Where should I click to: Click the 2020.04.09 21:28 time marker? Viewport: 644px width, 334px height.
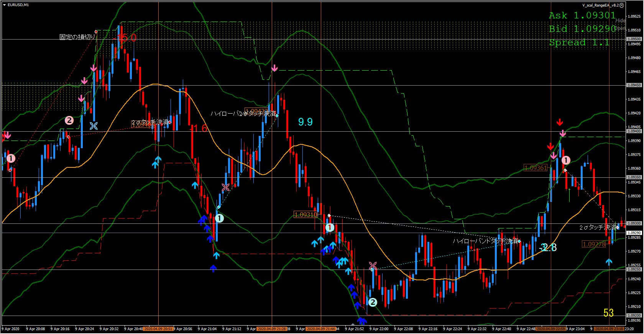click(272, 329)
